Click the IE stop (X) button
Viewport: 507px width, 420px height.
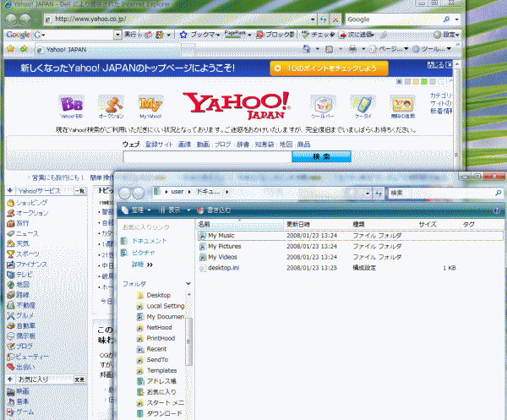pos(335,19)
